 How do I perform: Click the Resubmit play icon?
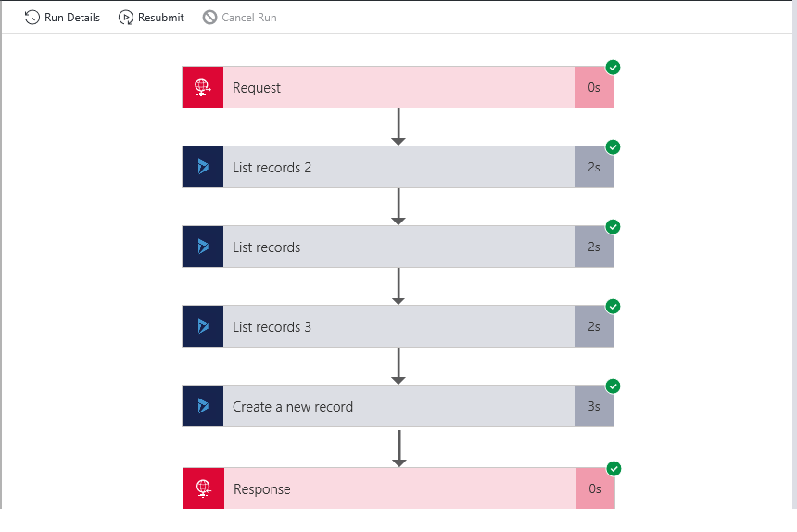[125, 18]
